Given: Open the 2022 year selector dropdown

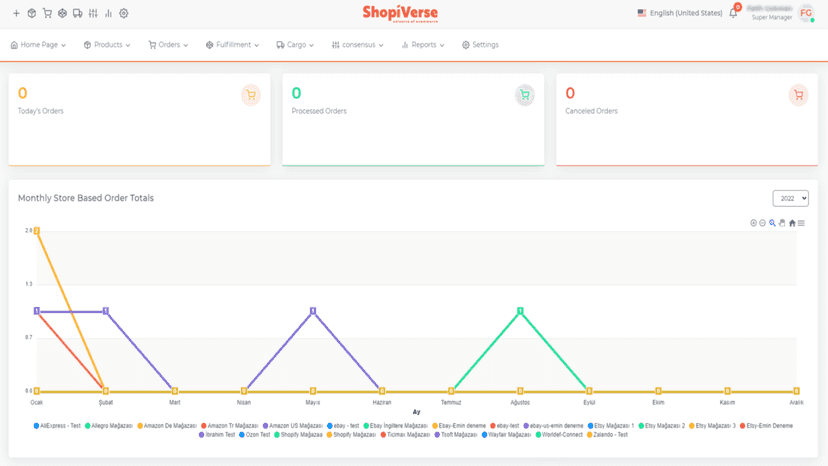Looking at the screenshot, I should (791, 198).
